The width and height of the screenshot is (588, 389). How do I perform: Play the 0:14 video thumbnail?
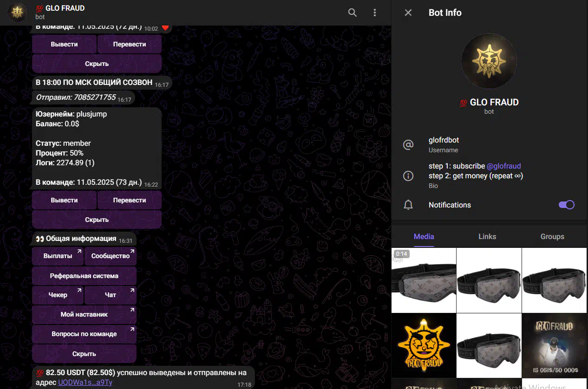pyautogui.click(x=424, y=280)
